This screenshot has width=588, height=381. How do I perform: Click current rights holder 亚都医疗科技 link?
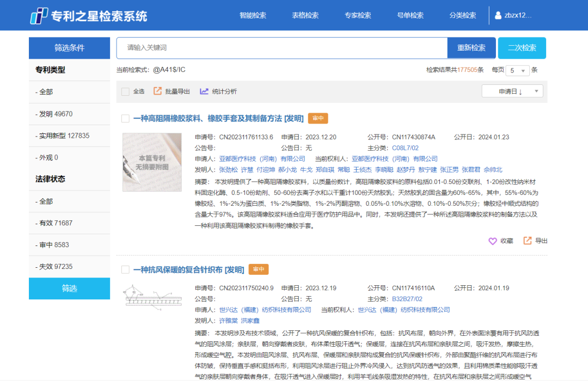click(x=395, y=159)
